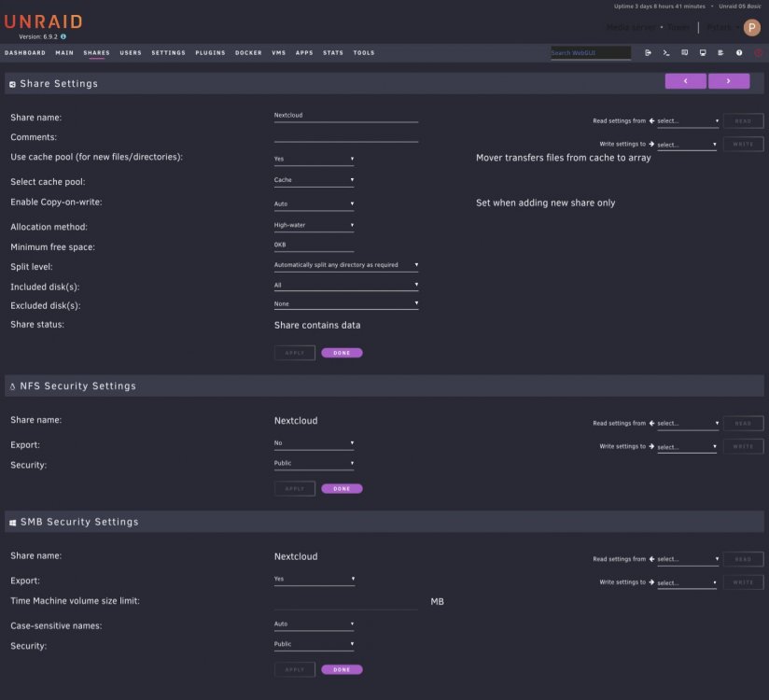Edit the Share name field containing Nextcloud
The image size is (769, 700).
point(345,116)
